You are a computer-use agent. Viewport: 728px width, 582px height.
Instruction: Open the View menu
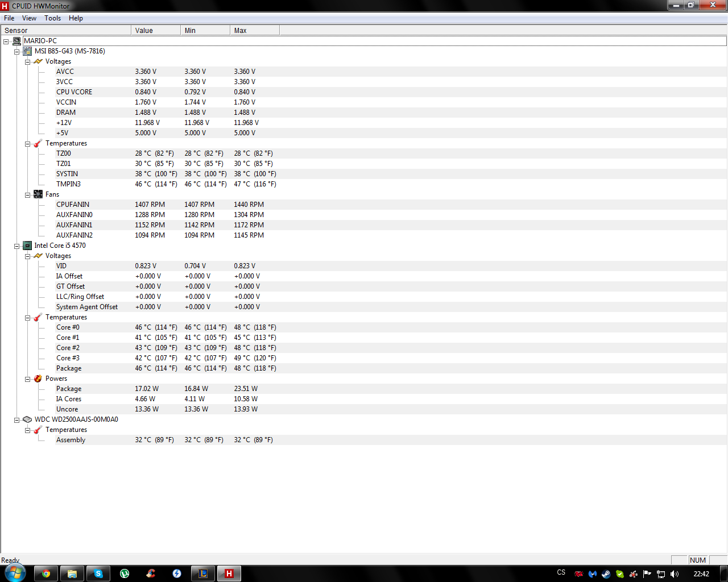[29, 18]
